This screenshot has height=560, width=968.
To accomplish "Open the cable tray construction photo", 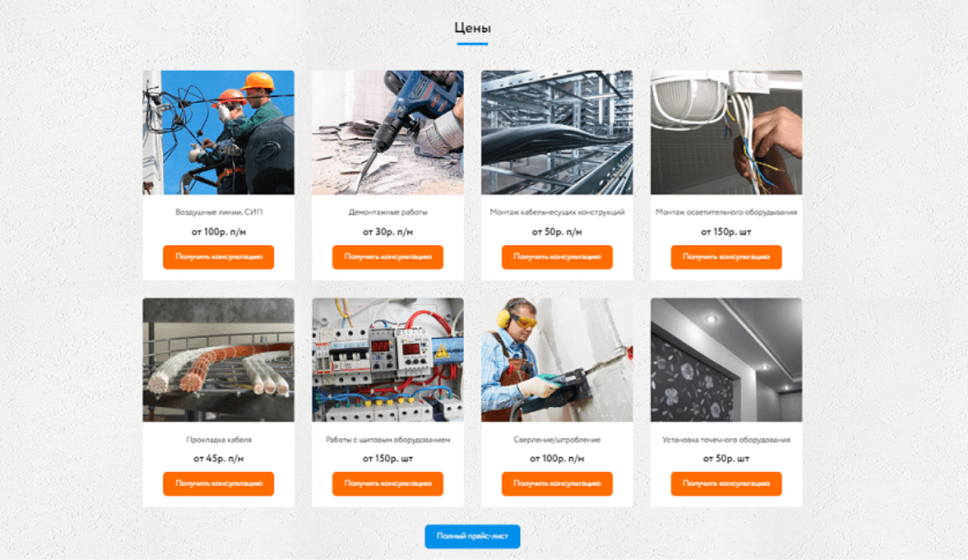I will click(x=557, y=133).
